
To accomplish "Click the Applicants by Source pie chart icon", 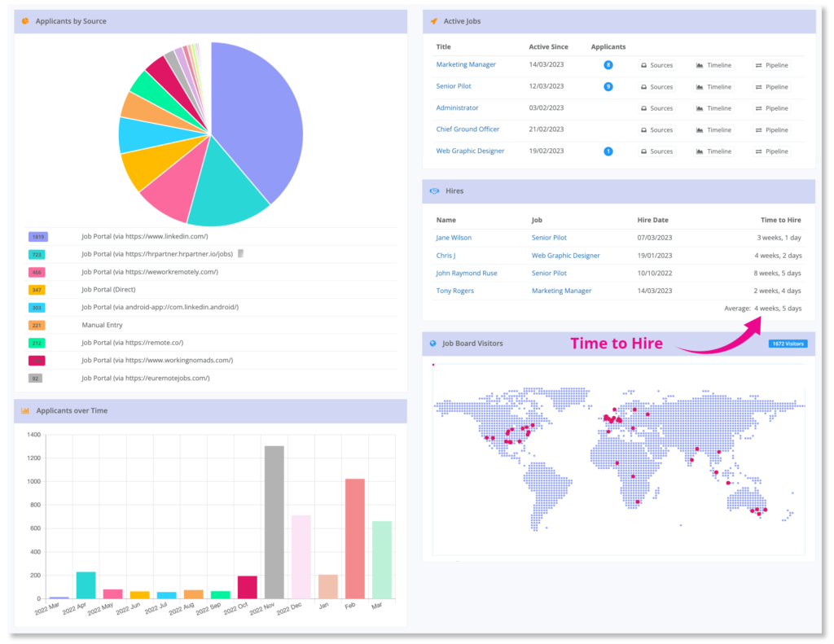I will pos(25,21).
